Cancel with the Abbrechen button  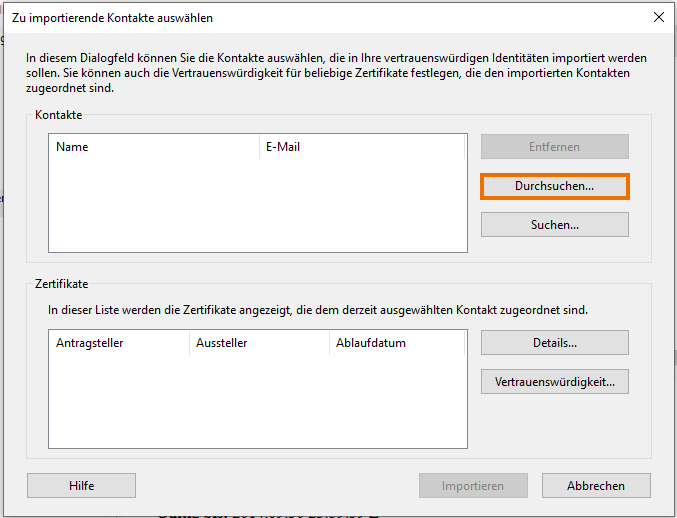(596, 486)
